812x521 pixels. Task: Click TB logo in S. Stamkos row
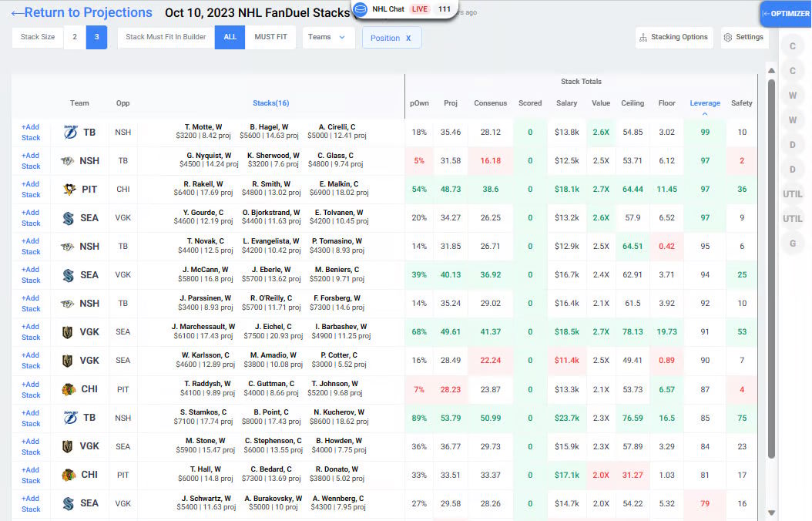70,418
